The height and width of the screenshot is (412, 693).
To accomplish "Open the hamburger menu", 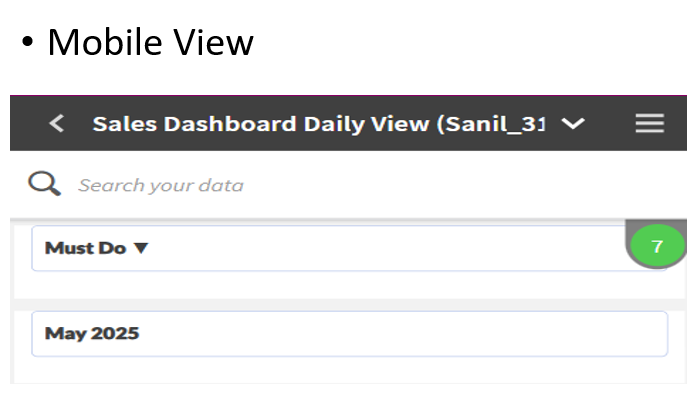I will click(649, 123).
